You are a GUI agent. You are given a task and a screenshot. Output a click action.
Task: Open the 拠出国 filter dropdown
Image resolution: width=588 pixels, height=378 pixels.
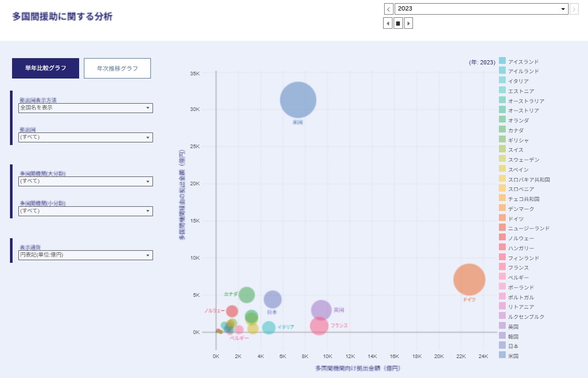click(x=85, y=137)
